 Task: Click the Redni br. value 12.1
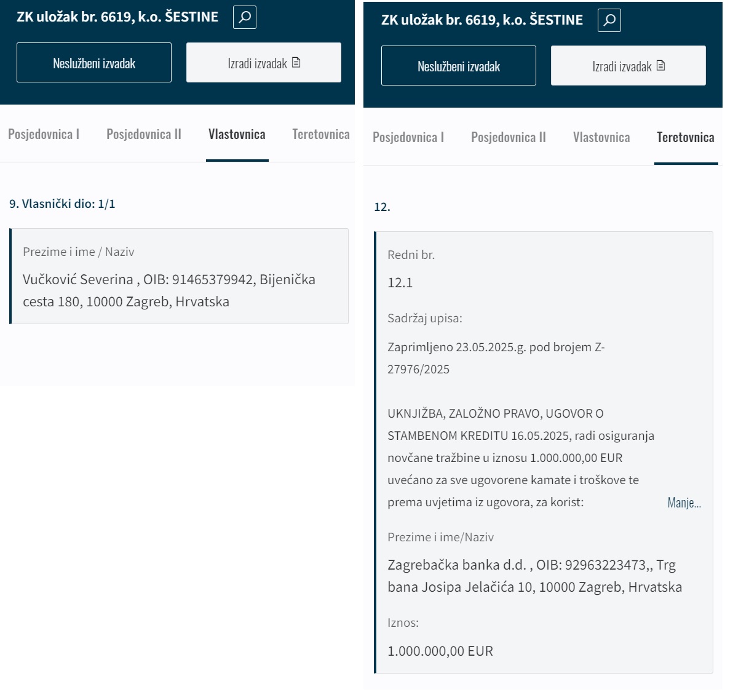(x=400, y=283)
